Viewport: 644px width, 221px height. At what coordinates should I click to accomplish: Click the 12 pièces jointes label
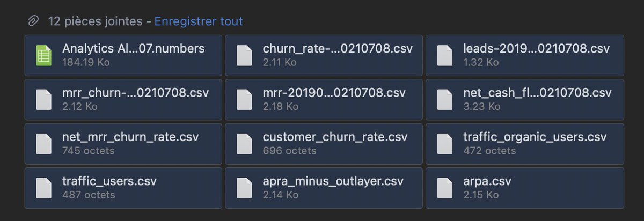(x=97, y=21)
